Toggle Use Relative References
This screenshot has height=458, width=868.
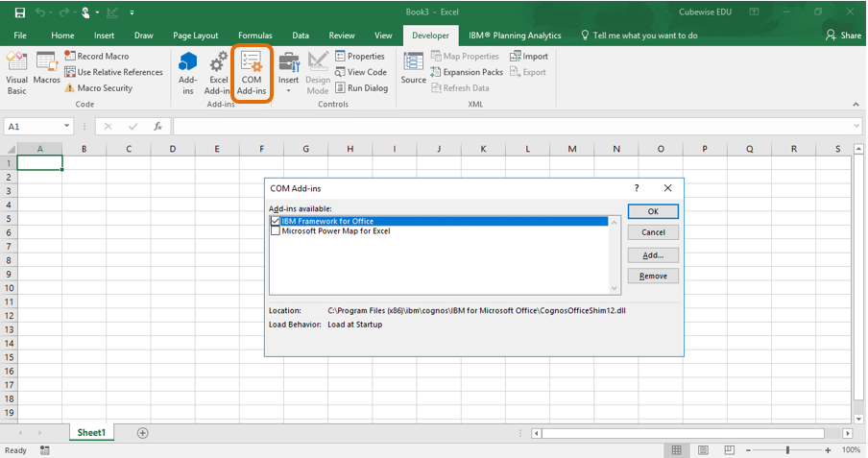point(70,72)
